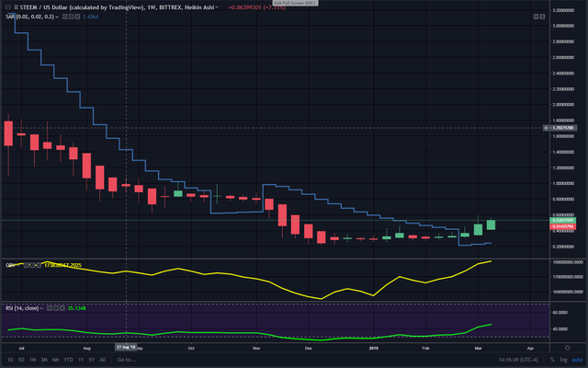Screen dimensions: 588x368
Task: Open the Go to... date dialog
Action: 127,360
